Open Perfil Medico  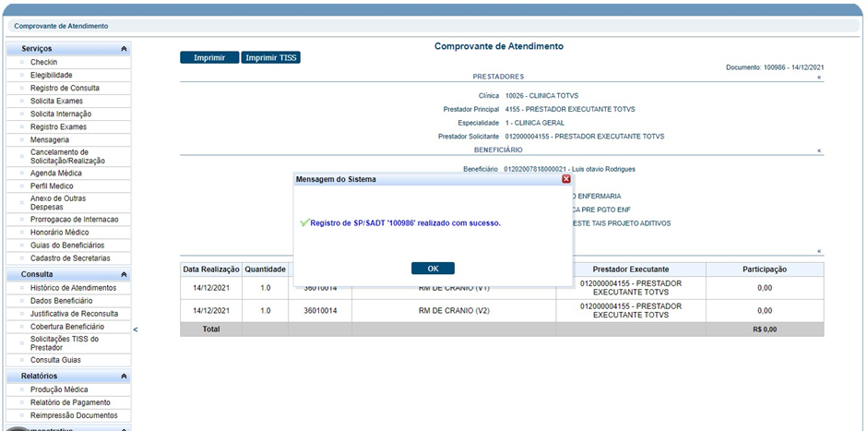pos(52,186)
